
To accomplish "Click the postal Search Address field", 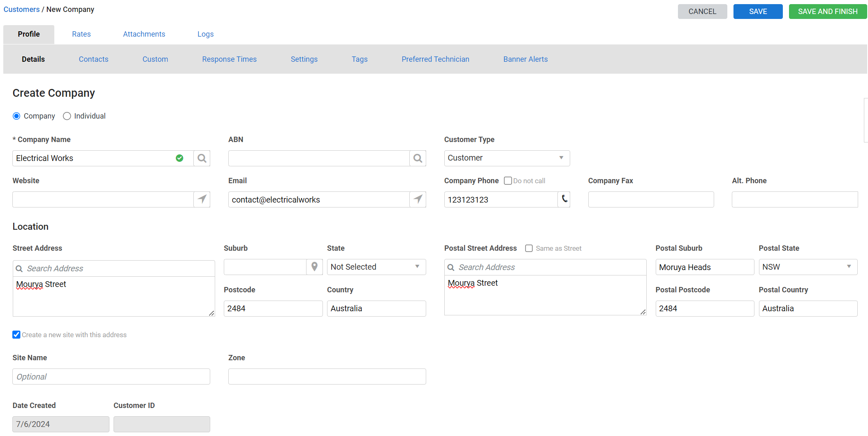I will tap(545, 267).
